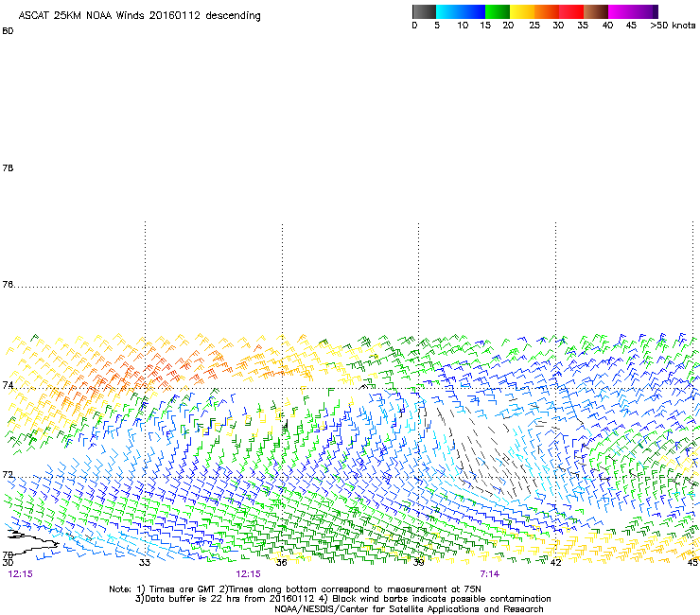This screenshot has width=700, height=615.
Task: Click the color scale '45' knots label
Action: (631, 26)
